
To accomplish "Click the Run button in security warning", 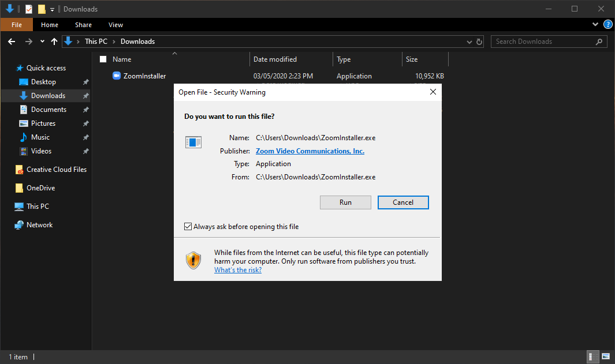I will tap(345, 202).
